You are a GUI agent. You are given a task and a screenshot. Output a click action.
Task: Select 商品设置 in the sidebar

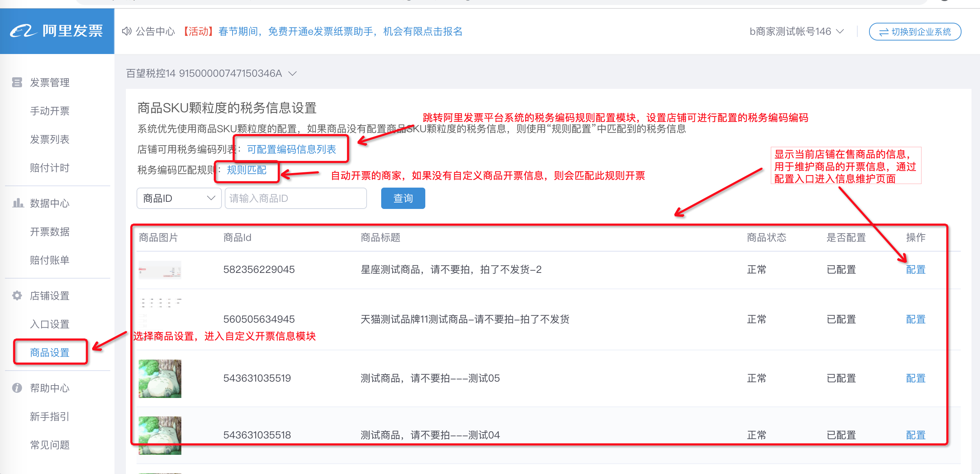tap(50, 352)
